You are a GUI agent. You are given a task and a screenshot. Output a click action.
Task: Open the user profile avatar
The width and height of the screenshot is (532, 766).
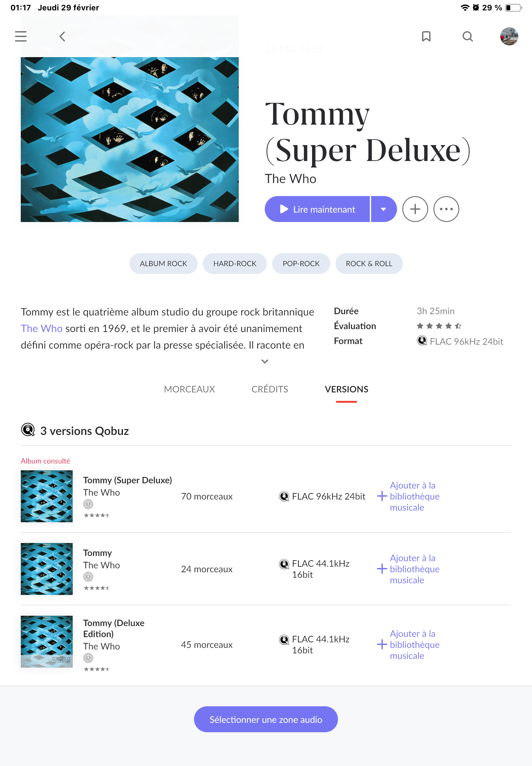pos(509,36)
